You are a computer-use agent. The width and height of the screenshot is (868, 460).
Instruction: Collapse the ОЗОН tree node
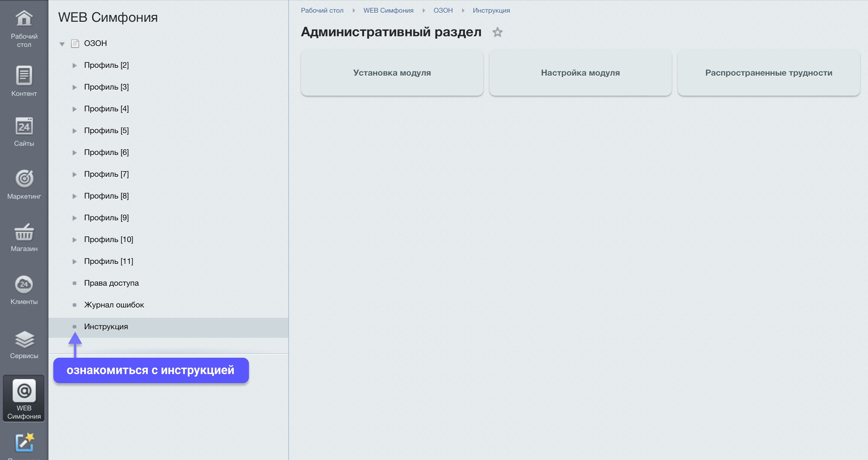click(x=62, y=44)
